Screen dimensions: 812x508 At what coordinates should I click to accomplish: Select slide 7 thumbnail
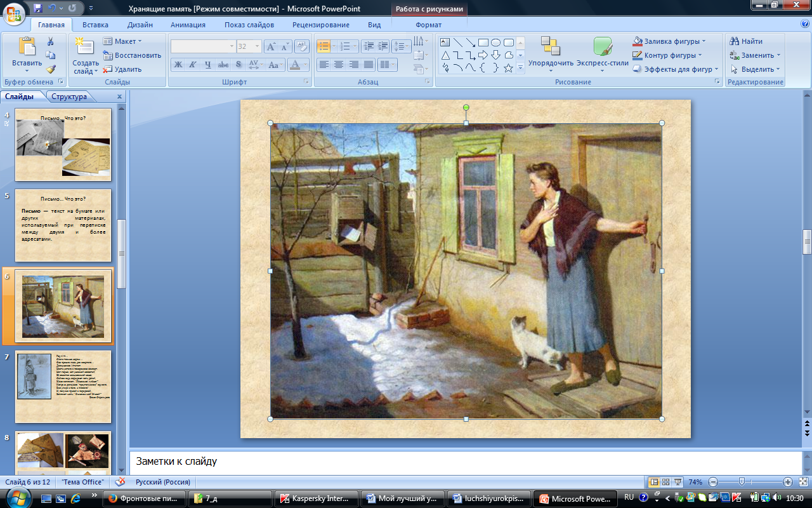click(63, 387)
